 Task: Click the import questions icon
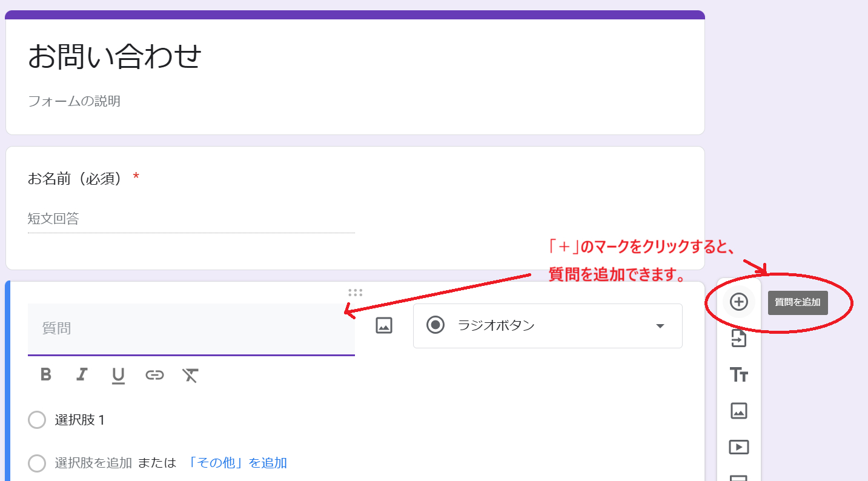(x=738, y=338)
